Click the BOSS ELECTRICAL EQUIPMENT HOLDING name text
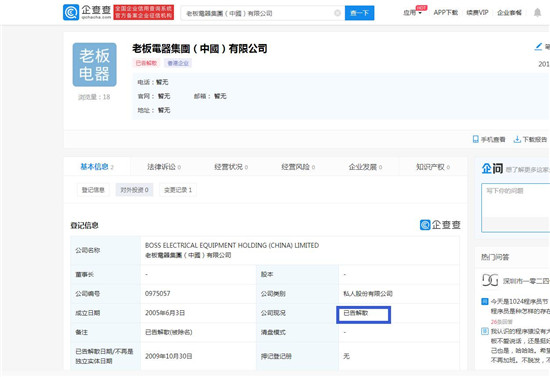 232,245
